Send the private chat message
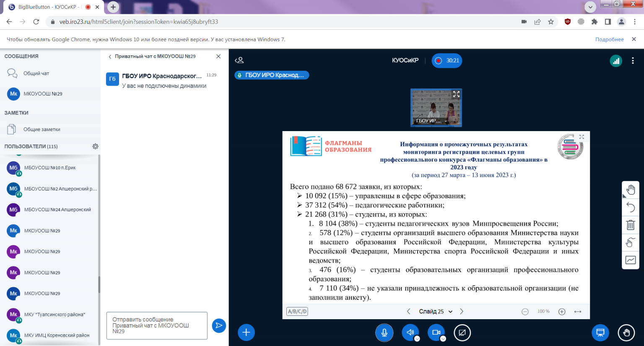 pos(219,325)
